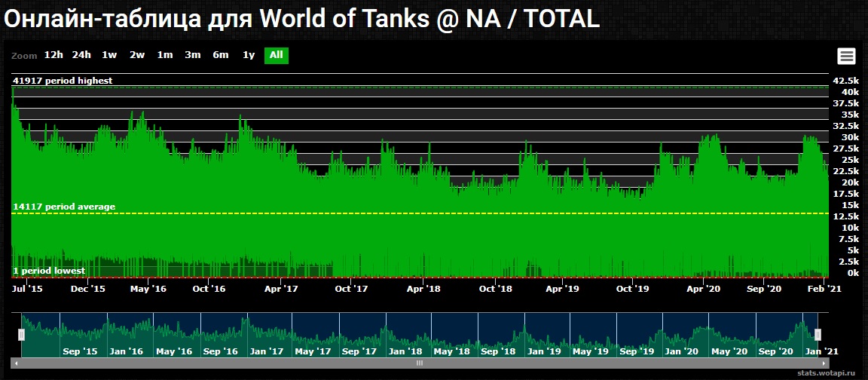Viewport: 868px width, 380px height.
Task: Click the 30k y-axis value
Action: coord(850,137)
